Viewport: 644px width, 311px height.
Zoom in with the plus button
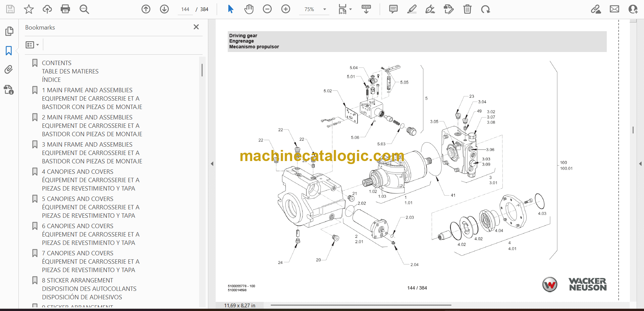tap(286, 9)
